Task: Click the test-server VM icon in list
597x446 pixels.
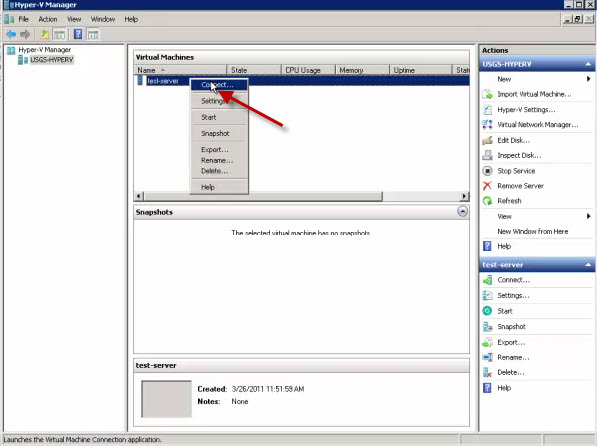Action: point(140,81)
